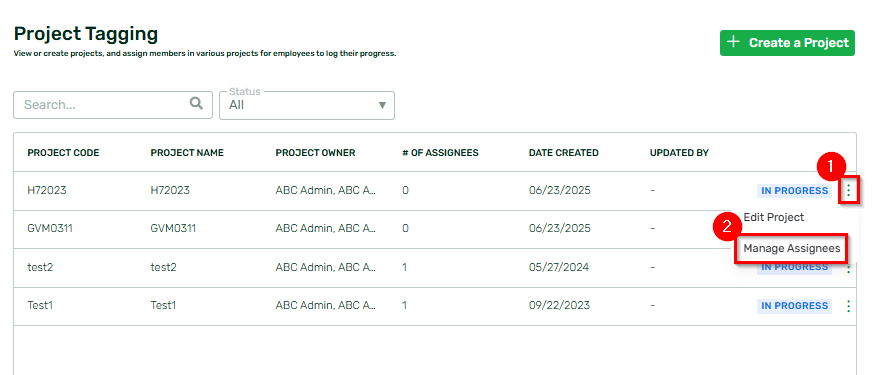Click the search magnifier icon

coord(196,104)
